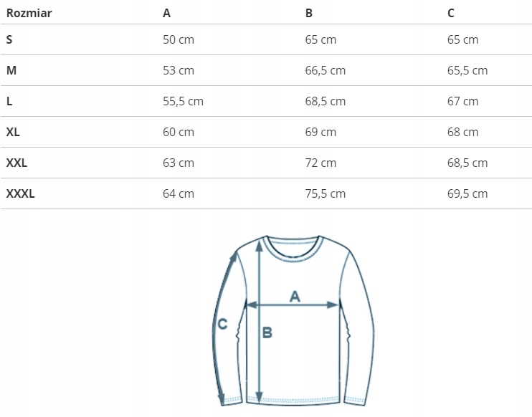Select the XXL size row label
Viewport: 532px width, 417px height.
click(x=16, y=163)
